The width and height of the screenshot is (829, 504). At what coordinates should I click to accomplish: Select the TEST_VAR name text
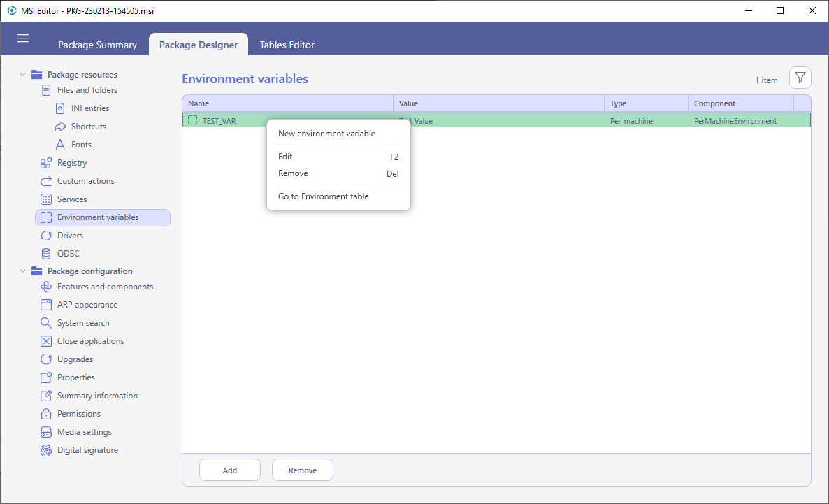(x=219, y=121)
